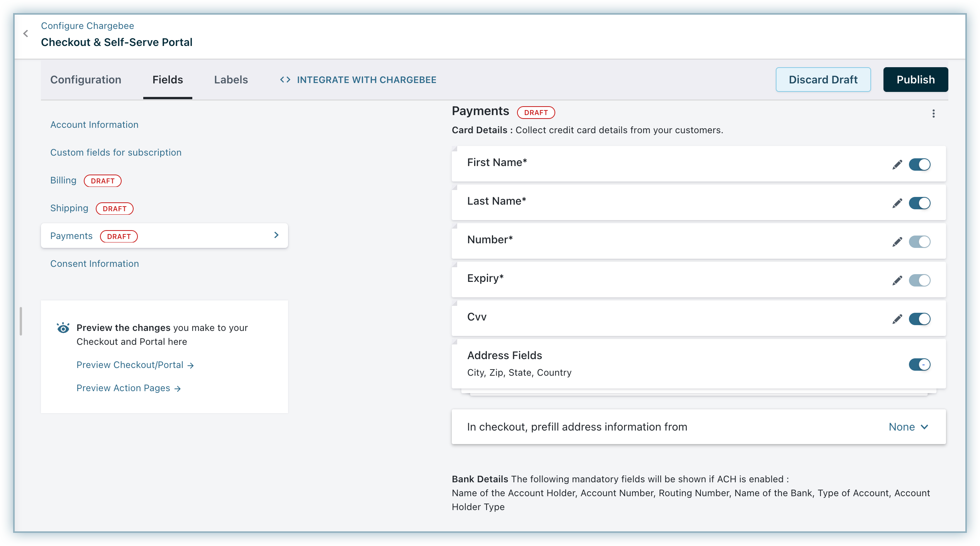Open the three-dot menu for Payments section

click(x=933, y=114)
